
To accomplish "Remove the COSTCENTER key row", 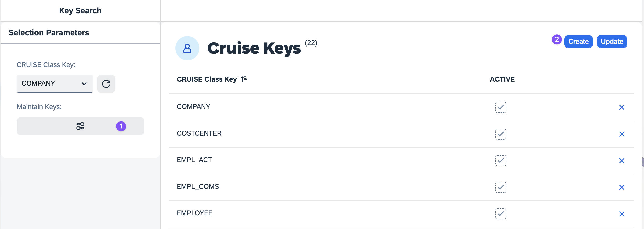I will click(622, 134).
